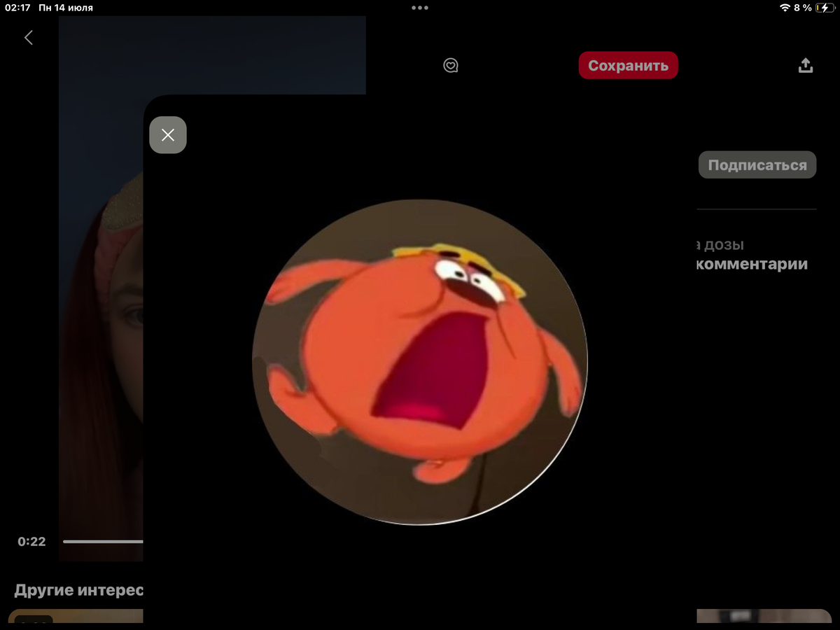The width and height of the screenshot is (840, 630).
Task: Tap the 0:22 video time label
Action: tap(31, 541)
